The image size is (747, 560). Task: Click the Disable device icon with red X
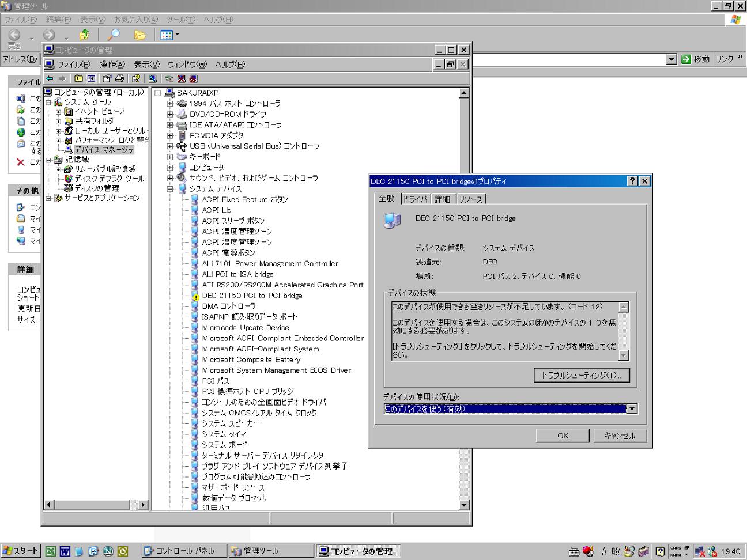coord(182,78)
